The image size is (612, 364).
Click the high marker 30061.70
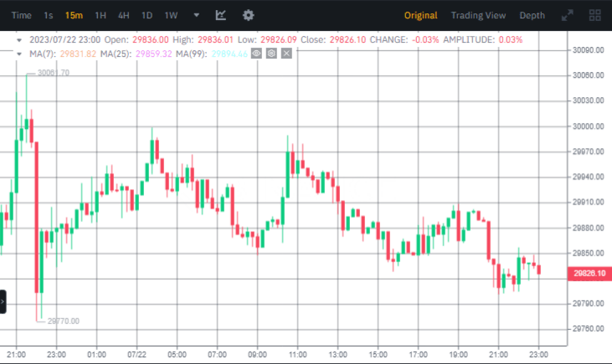click(x=54, y=73)
